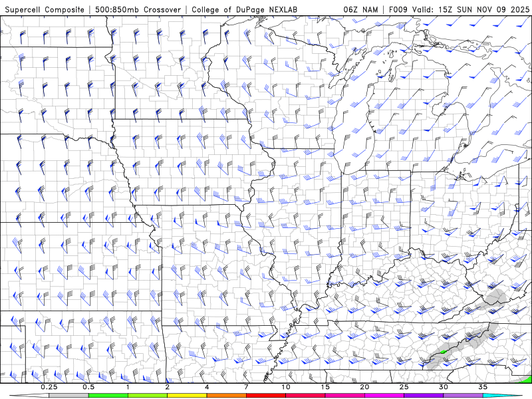Click the "35" colorbar tick label
This screenshot has height=399, width=532.
(483, 387)
